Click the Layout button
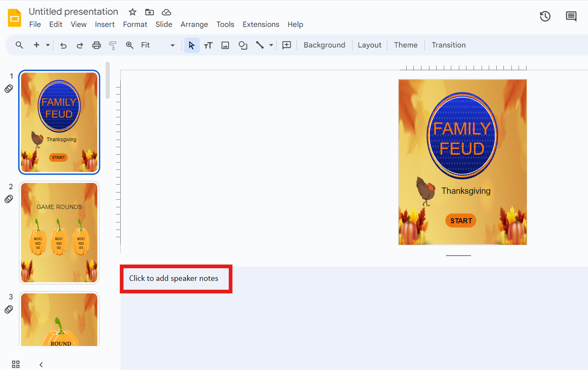The height and width of the screenshot is (370, 588). (x=369, y=45)
